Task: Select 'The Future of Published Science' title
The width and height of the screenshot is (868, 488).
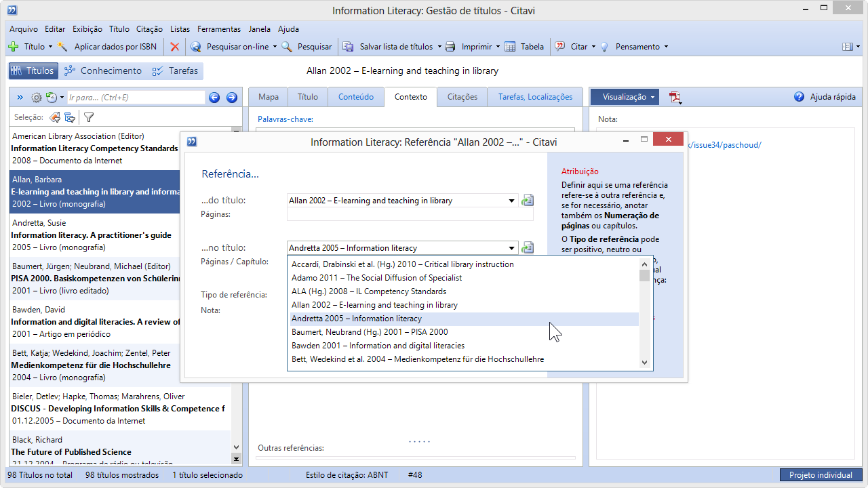Action: coord(120,447)
